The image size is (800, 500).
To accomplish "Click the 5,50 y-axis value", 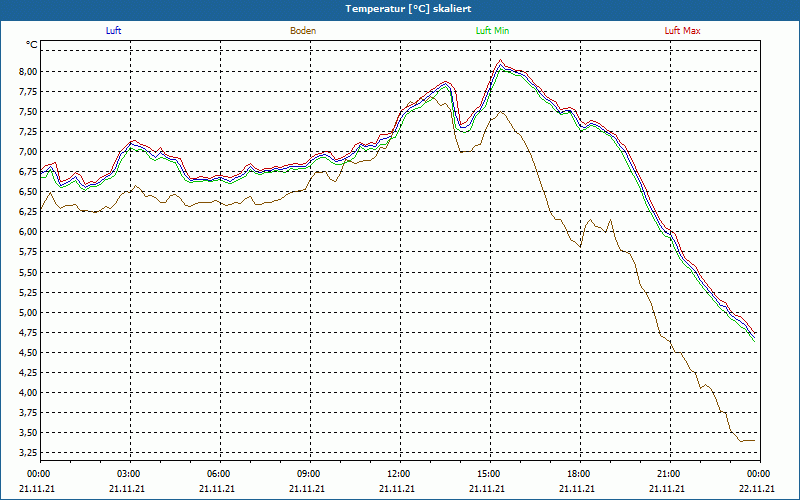I will pyautogui.click(x=29, y=272).
